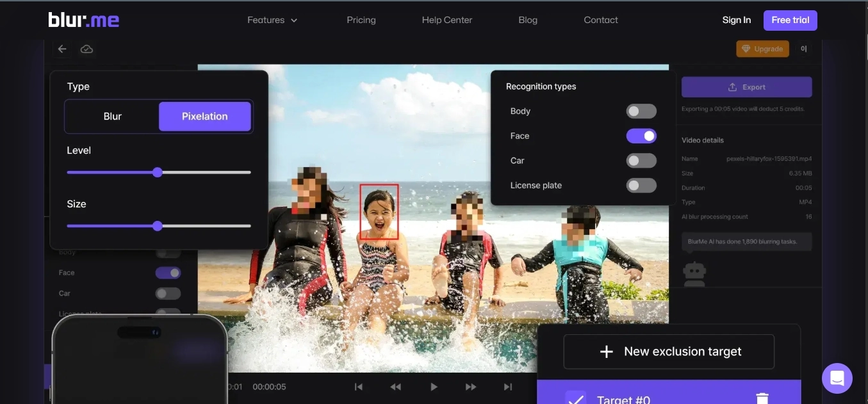
Task: Expand the Features dropdown menu
Action: (272, 20)
